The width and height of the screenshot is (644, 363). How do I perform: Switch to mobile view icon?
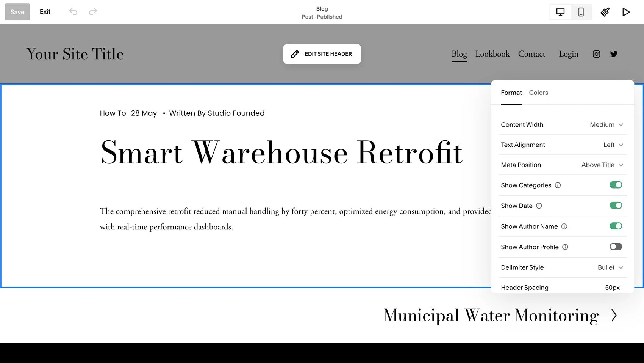(x=581, y=12)
